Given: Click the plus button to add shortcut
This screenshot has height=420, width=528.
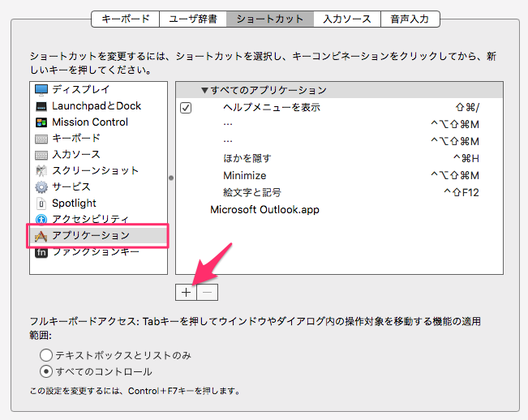Looking at the screenshot, I should (186, 291).
